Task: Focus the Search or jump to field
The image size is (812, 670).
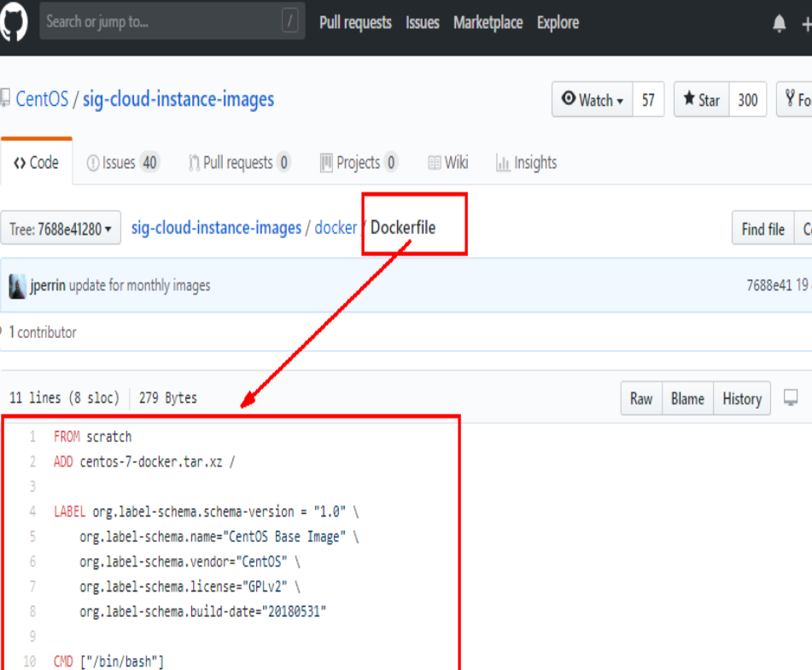Action: point(172,21)
